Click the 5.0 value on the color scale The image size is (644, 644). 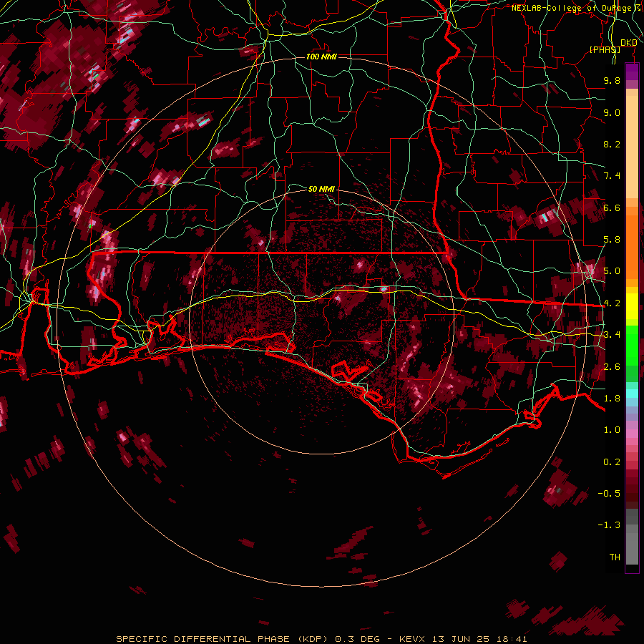(x=612, y=271)
